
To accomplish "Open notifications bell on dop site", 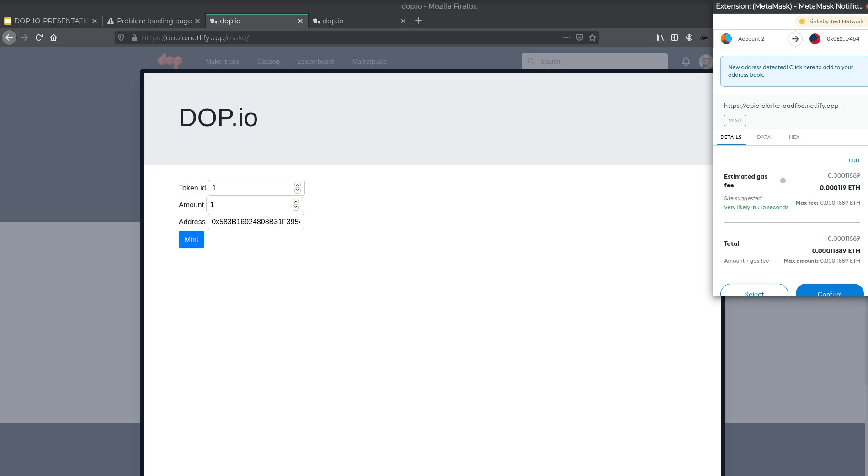I will (686, 62).
